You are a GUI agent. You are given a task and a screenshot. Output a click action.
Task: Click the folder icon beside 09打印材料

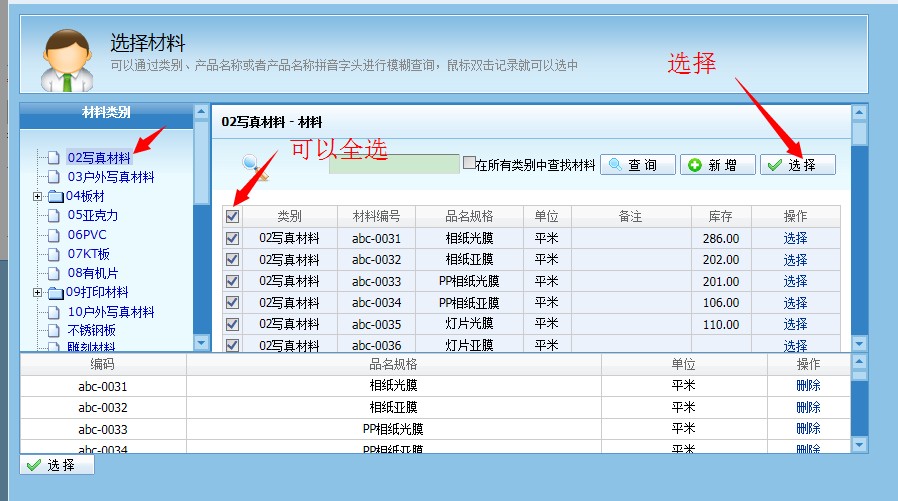[x=55, y=293]
